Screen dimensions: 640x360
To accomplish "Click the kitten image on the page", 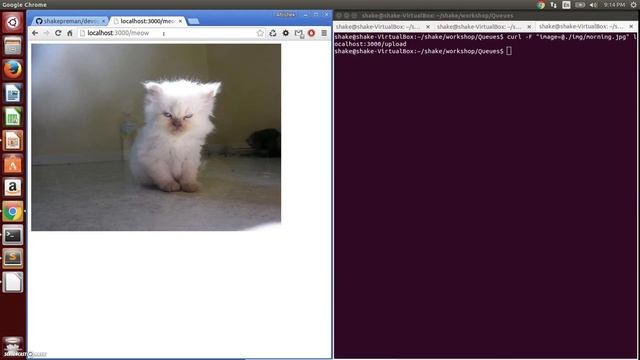I will point(156,137).
